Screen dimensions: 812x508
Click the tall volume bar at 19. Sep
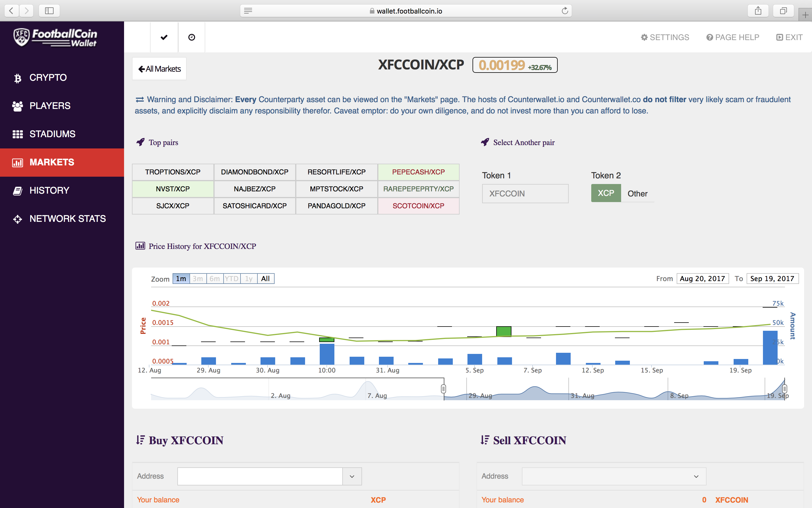tap(770, 348)
